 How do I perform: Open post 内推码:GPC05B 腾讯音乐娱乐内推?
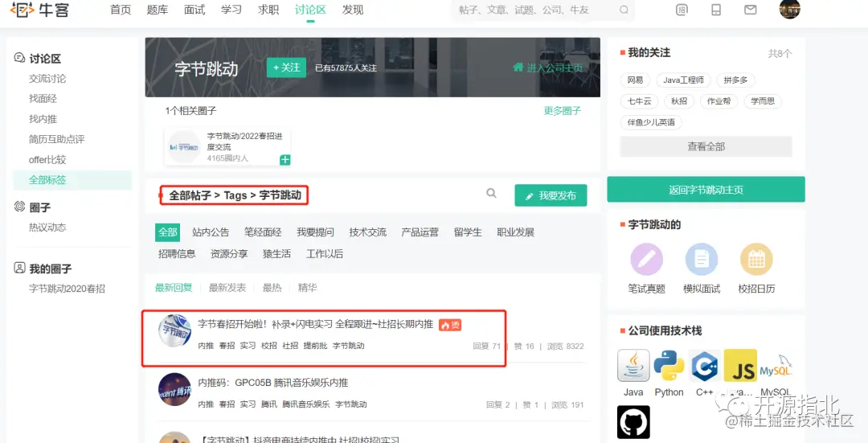point(273,383)
